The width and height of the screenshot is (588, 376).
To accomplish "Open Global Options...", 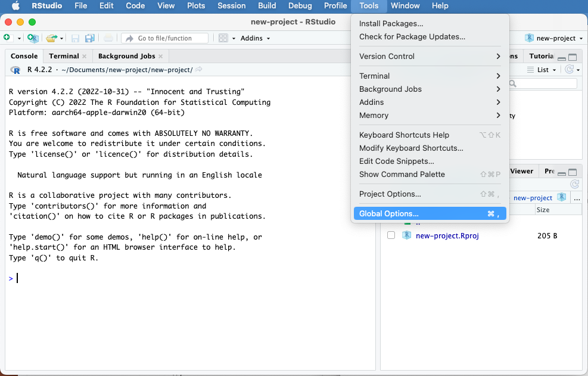I will point(430,213).
